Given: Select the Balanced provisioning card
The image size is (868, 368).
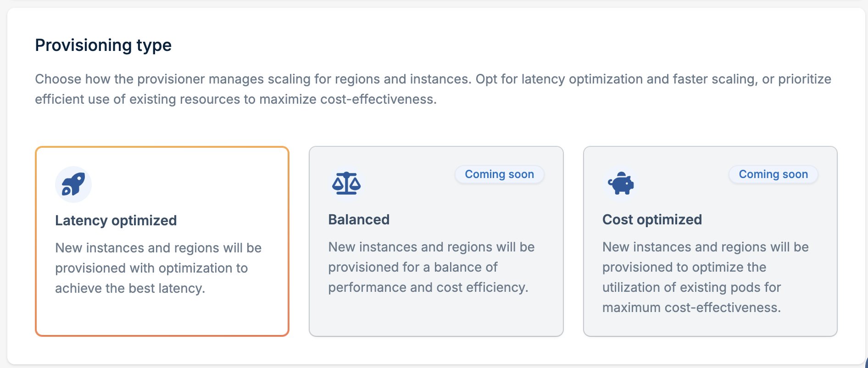Looking at the screenshot, I should 436,241.
